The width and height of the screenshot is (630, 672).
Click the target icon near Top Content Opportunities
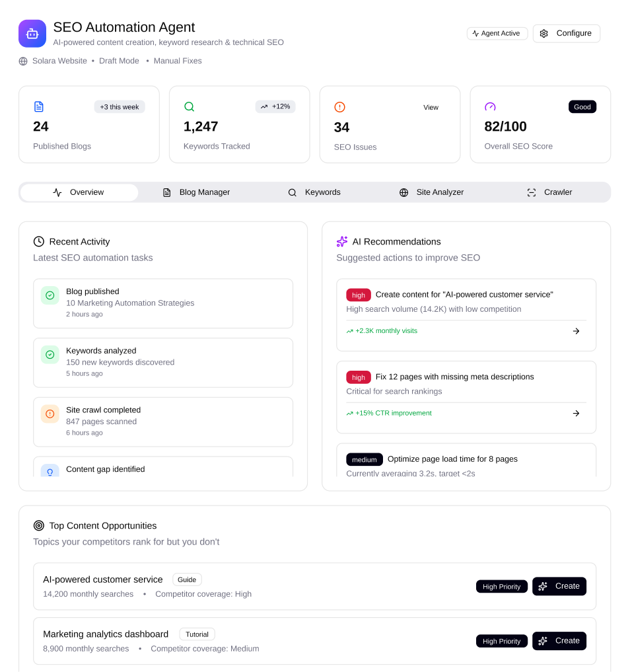39,525
